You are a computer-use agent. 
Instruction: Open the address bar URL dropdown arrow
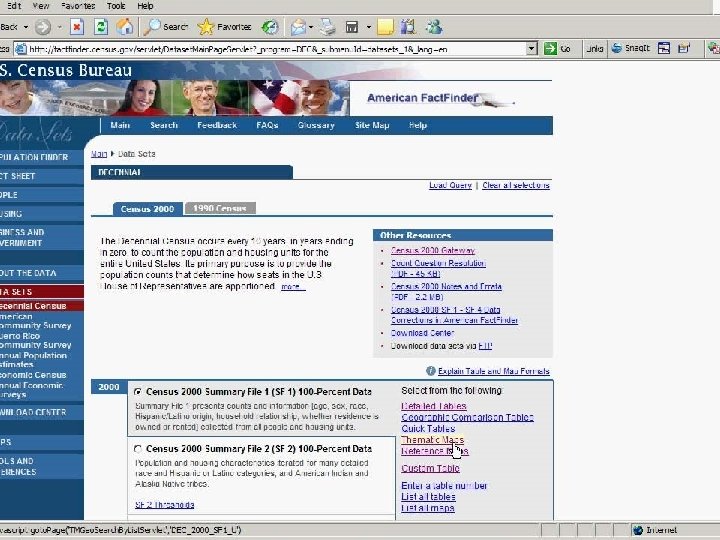point(531,48)
